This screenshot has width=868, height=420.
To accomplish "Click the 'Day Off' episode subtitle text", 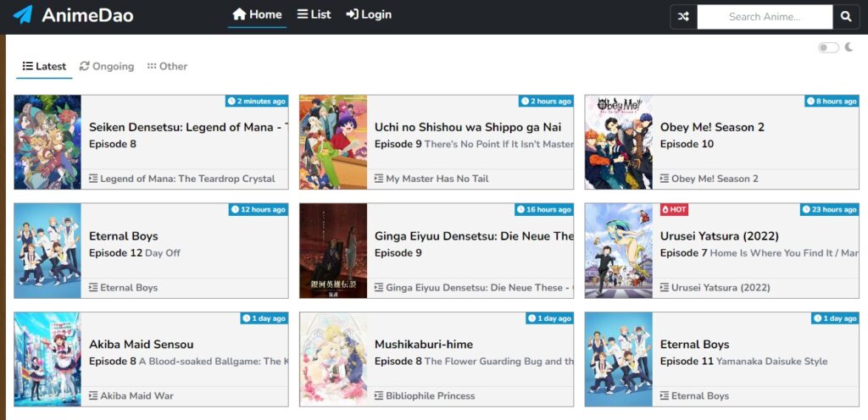I will tap(163, 253).
